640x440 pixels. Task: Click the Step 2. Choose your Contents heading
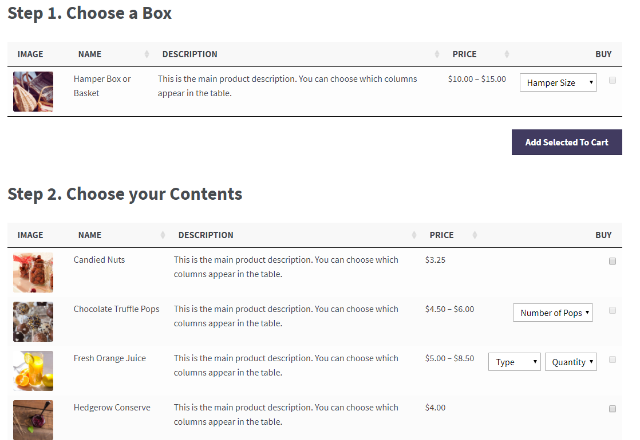pyautogui.click(x=125, y=194)
